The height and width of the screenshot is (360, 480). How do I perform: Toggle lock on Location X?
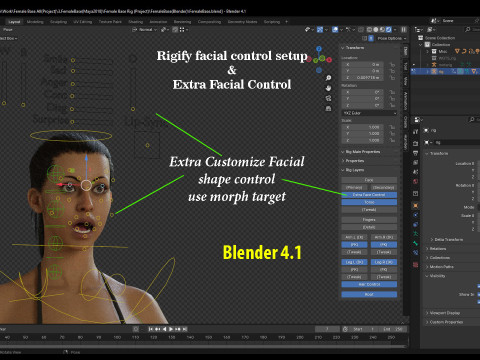point(392,65)
